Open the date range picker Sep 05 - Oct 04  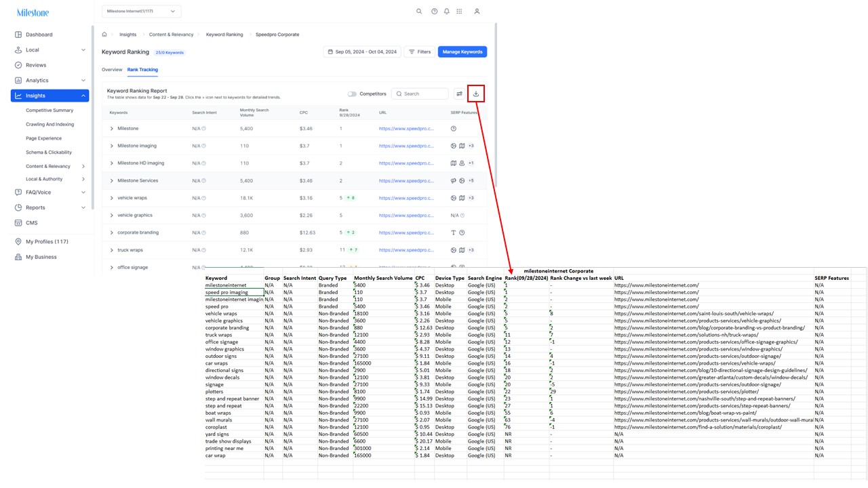click(362, 52)
